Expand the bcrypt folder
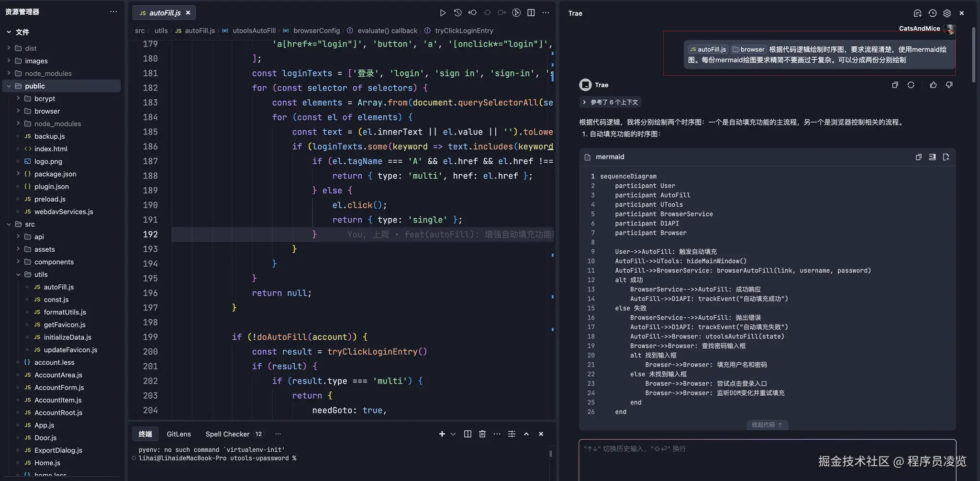The image size is (980, 481). click(x=18, y=99)
